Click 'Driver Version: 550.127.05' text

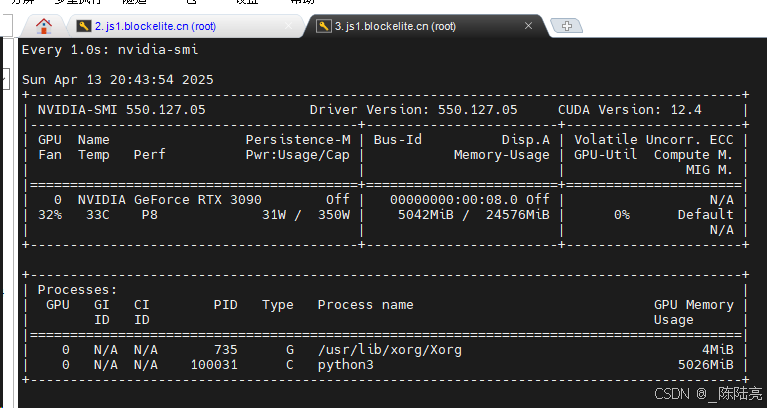coord(413,110)
